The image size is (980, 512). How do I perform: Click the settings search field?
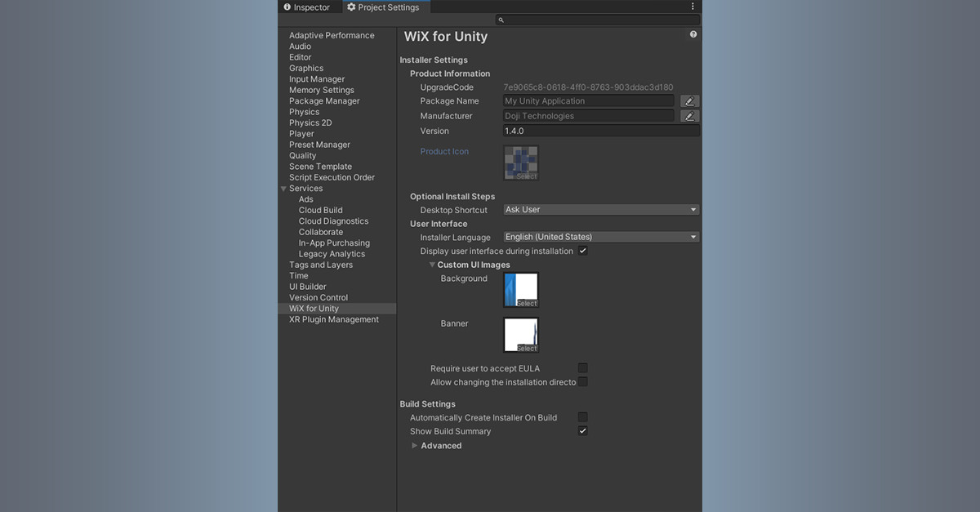pos(597,20)
